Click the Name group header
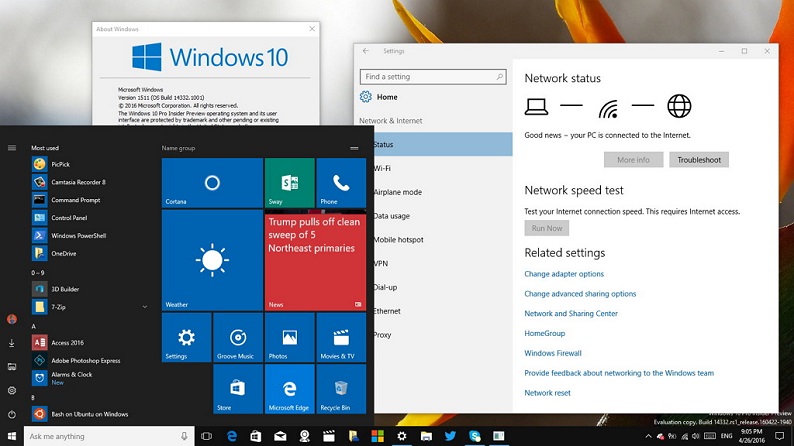Screen dimensions: 794x446 point(178,148)
